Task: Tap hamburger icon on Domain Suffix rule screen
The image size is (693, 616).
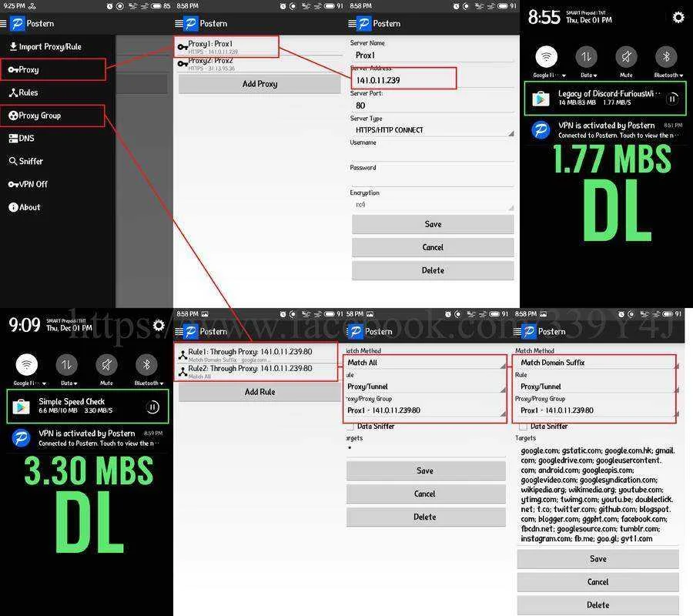Action: click(517, 331)
